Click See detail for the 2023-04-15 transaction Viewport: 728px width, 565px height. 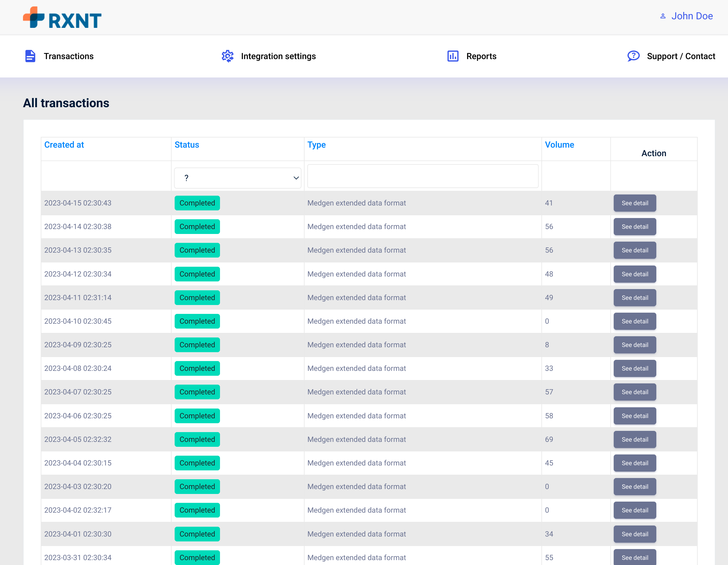coord(634,203)
